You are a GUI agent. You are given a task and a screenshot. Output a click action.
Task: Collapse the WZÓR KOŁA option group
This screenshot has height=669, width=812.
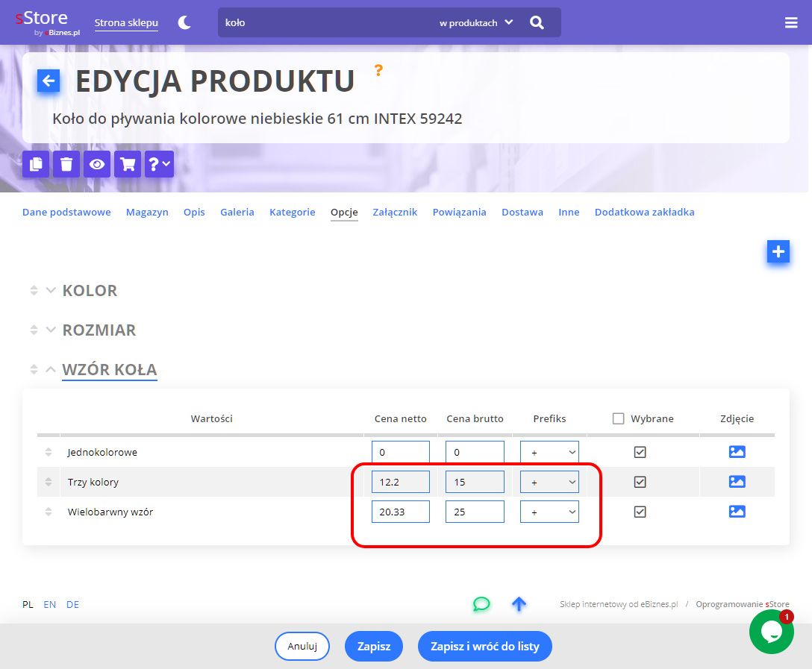51,369
